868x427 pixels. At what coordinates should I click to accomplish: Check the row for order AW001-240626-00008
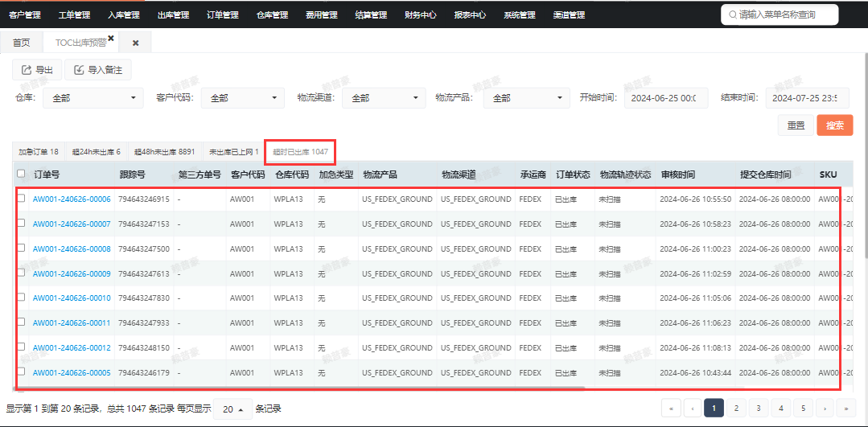coord(21,247)
